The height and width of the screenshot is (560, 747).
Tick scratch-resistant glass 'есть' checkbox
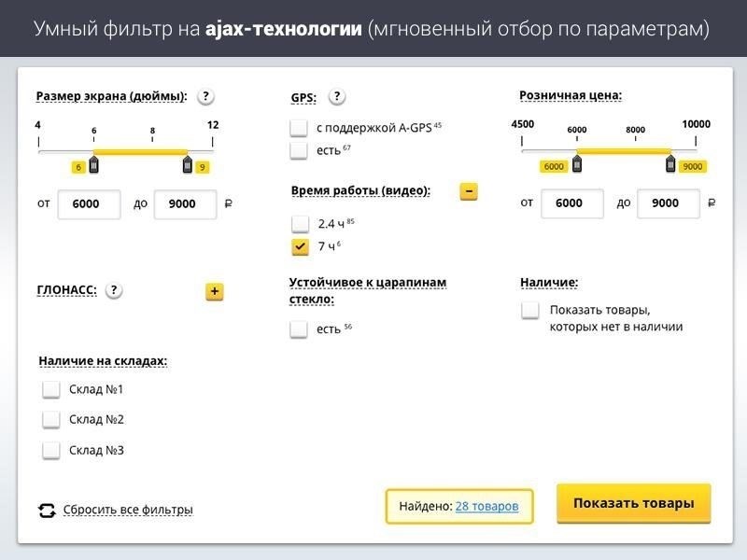click(299, 329)
